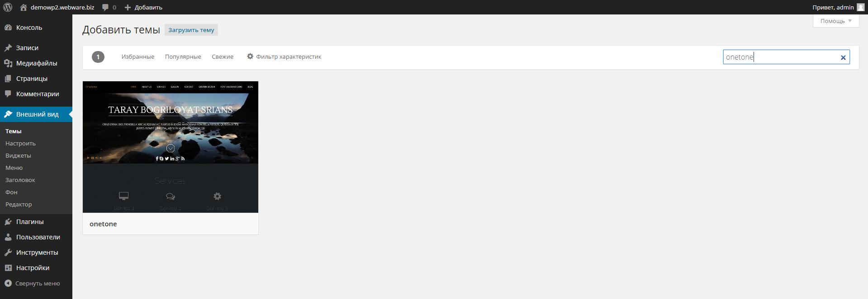Click the Консоль dashboard gauge icon
The height and width of the screenshot is (299, 868).
pyautogui.click(x=8, y=28)
